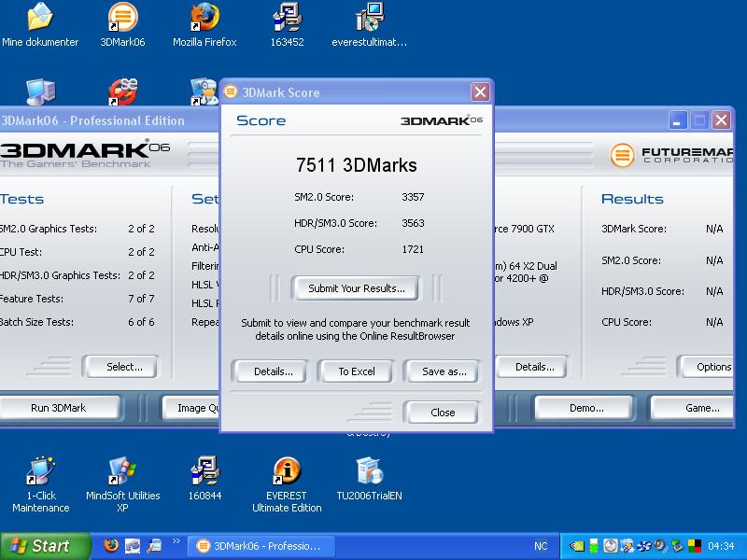747x560 pixels.
Task: Select the everestultimat... installer icon
Action: click(369, 25)
